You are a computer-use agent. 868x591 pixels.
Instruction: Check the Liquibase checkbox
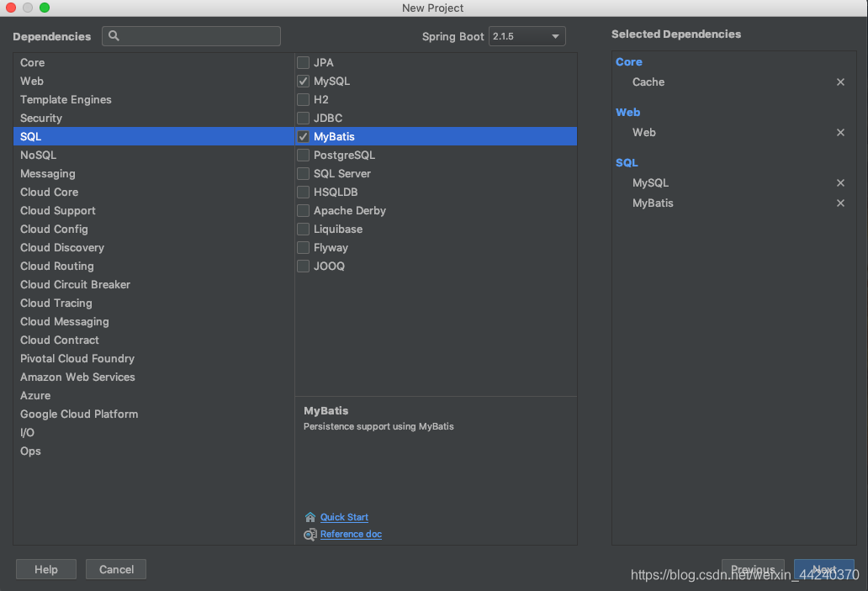coord(303,230)
